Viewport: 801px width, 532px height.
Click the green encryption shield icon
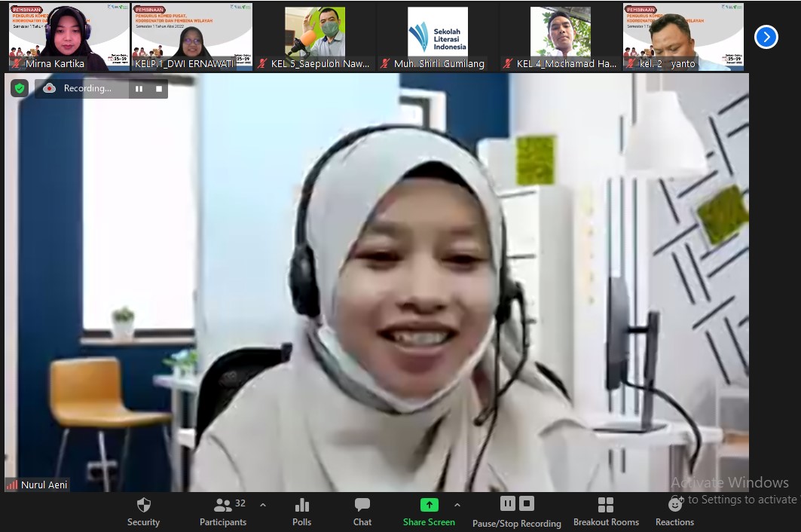[x=20, y=88]
